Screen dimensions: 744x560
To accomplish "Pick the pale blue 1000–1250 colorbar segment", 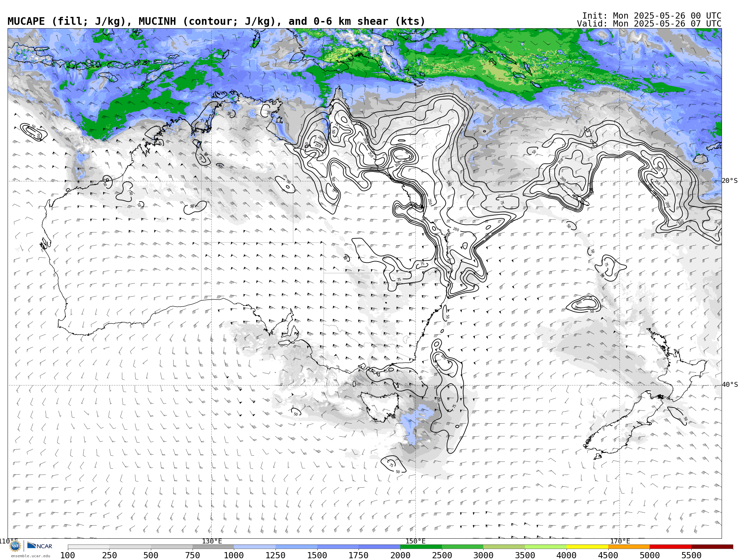I will (x=255, y=547).
